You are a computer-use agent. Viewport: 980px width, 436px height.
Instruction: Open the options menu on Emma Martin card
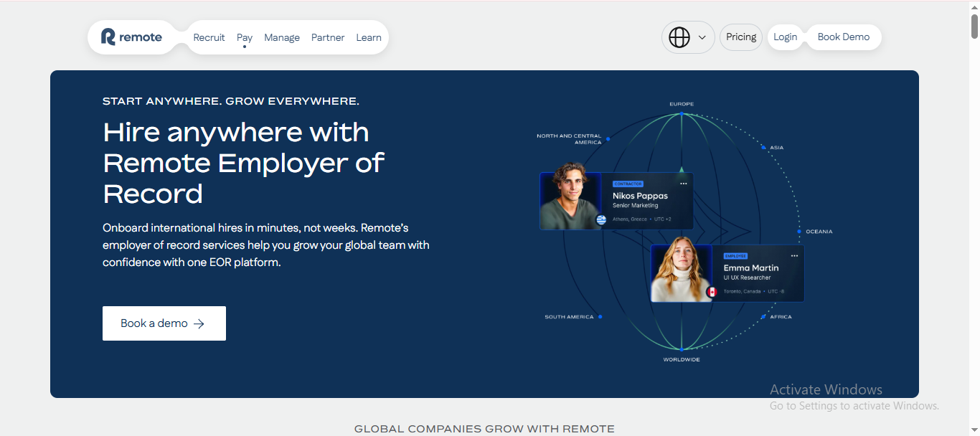794,256
